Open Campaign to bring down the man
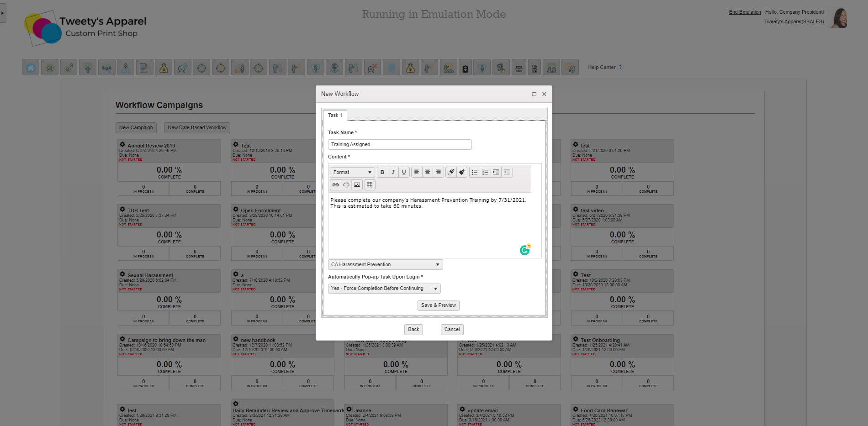Image resolution: width=868 pixels, height=426 pixels. pos(167,340)
